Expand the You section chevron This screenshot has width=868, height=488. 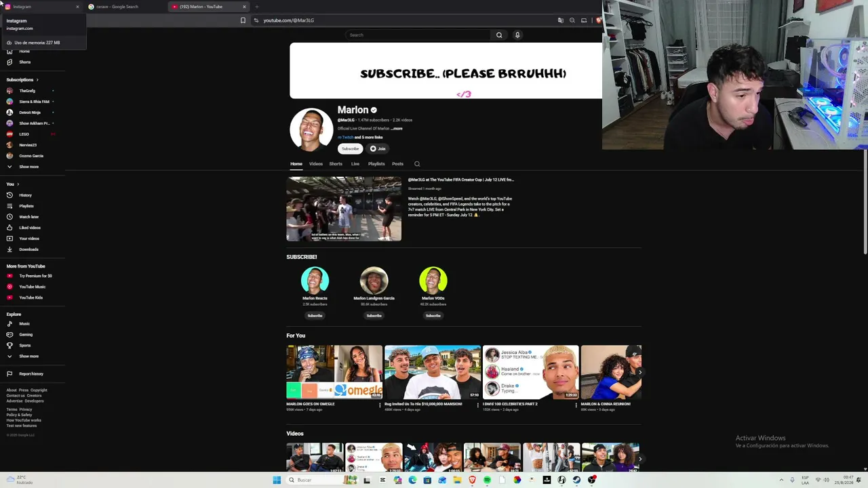point(18,184)
